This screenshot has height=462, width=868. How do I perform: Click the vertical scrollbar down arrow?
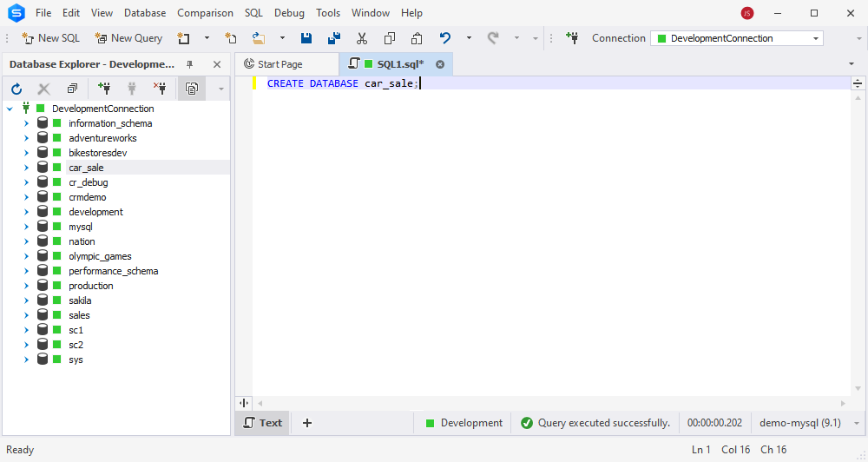[858, 388]
